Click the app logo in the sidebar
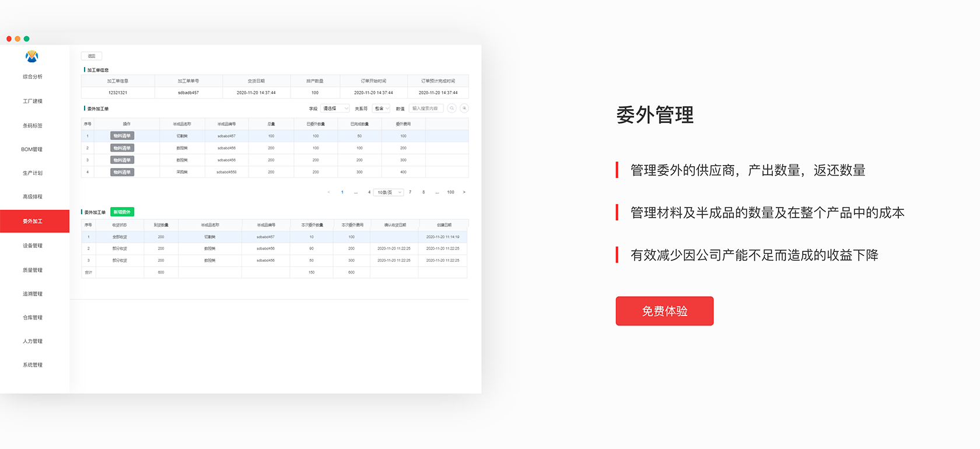 click(x=32, y=57)
